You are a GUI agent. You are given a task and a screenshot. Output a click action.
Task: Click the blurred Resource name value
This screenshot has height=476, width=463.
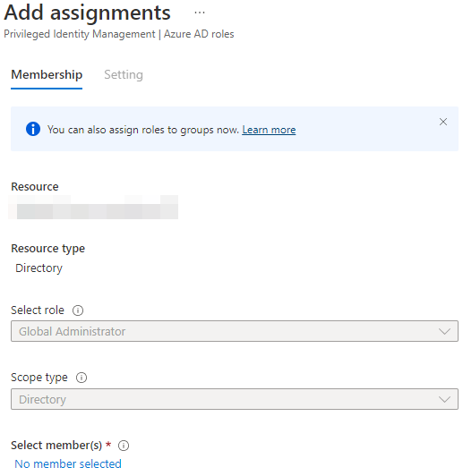93,208
